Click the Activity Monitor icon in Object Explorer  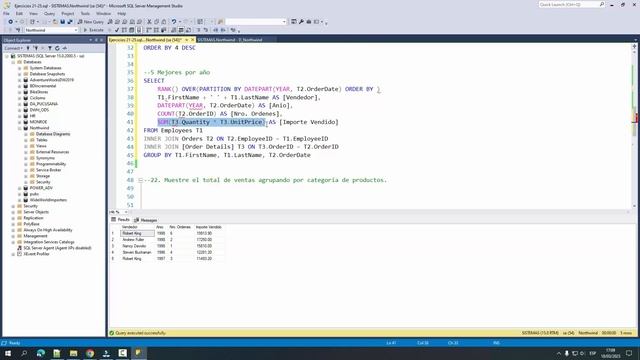click(x=64, y=48)
